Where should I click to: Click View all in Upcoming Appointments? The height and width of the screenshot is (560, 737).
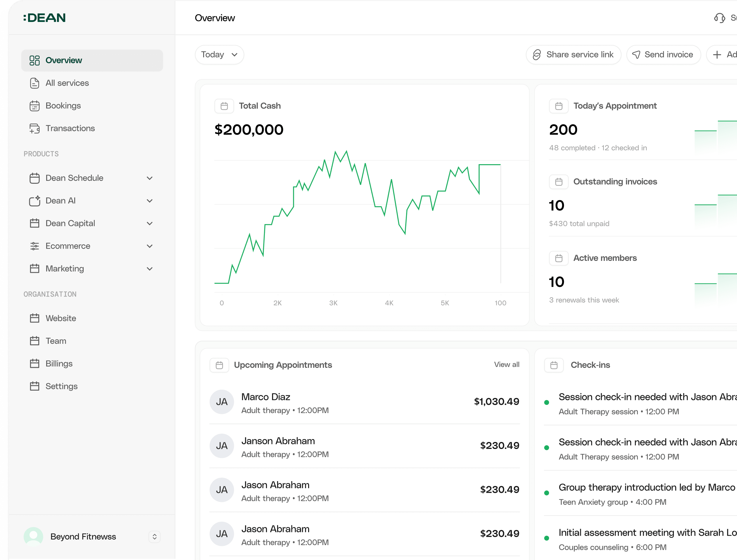pyautogui.click(x=506, y=365)
